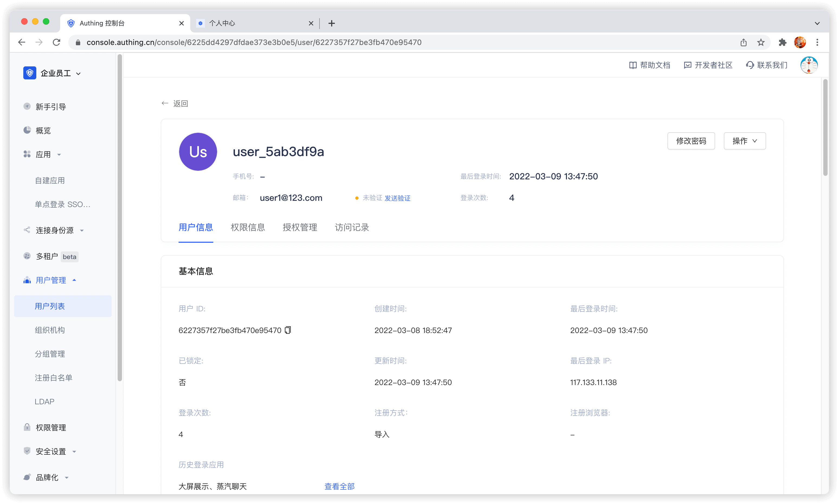
Task: Bookmark this page with the star icon
Action: pos(761,43)
